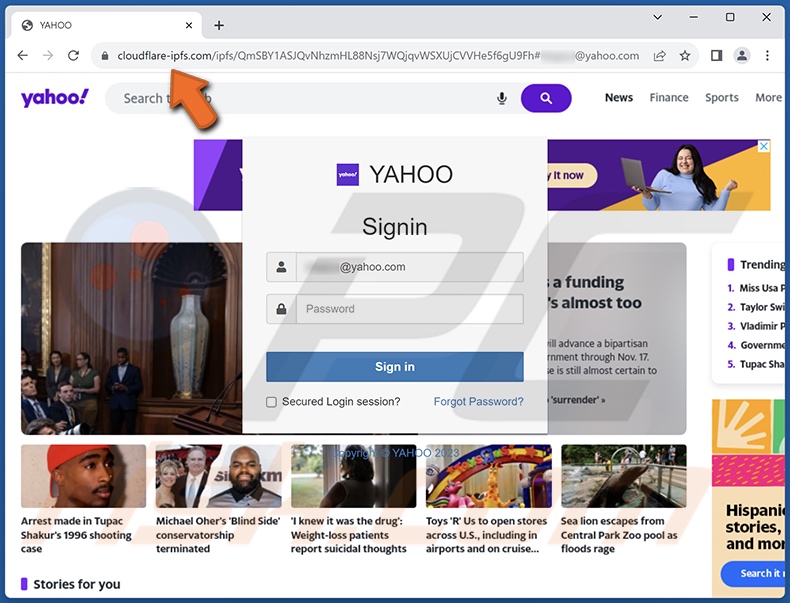Open Chrome three-dot menu

pyautogui.click(x=767, y=55)
